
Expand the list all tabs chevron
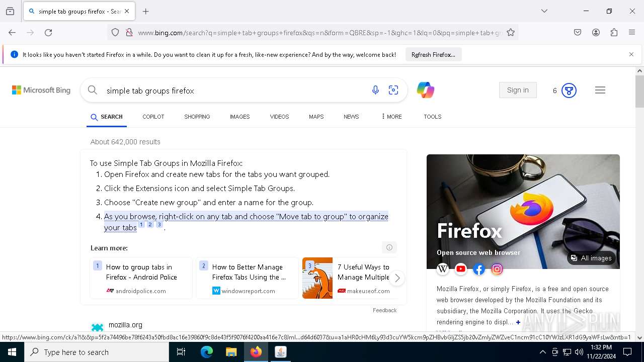(544, 11)
